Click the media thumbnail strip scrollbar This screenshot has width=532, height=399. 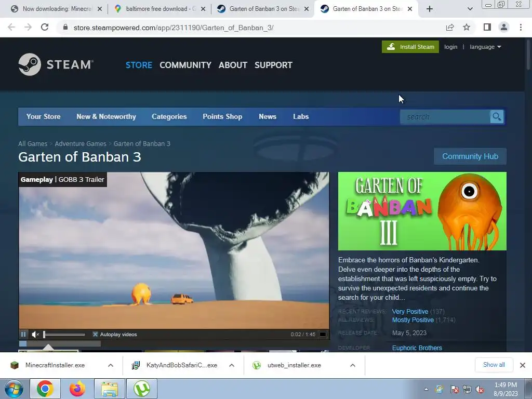coord(60,344)
